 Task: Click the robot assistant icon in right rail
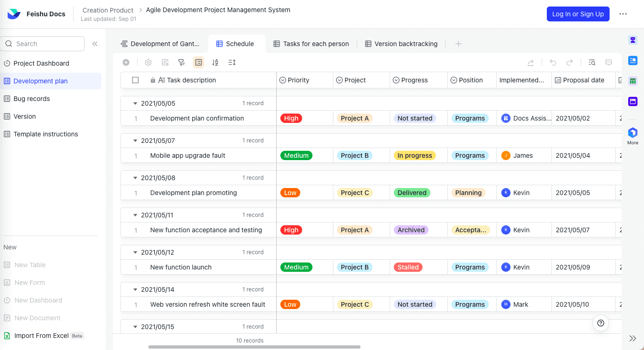tap(633, 40)
